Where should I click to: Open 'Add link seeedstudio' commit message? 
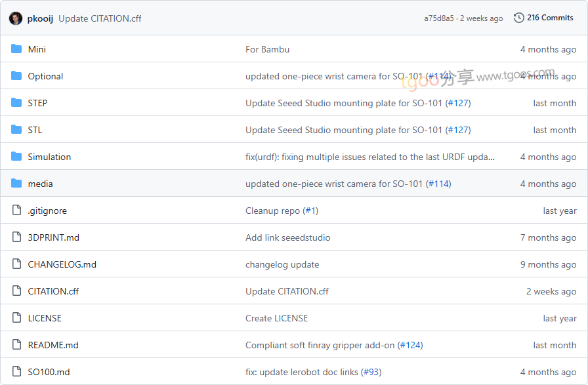(287, 237)
